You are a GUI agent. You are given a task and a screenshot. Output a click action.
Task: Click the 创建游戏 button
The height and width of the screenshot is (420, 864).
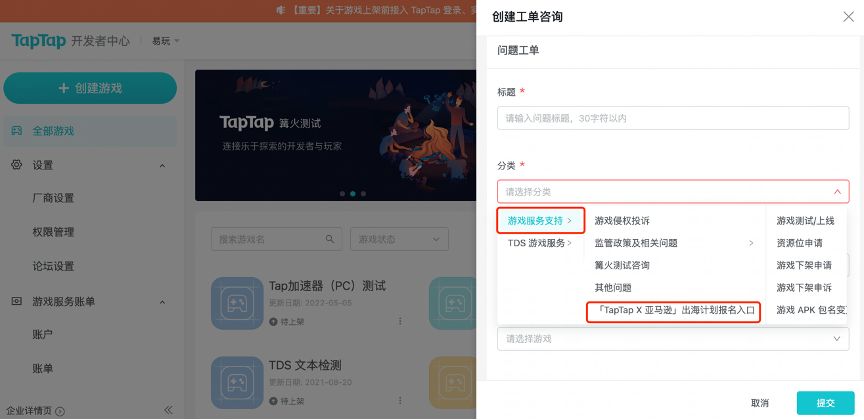(90, 88)
